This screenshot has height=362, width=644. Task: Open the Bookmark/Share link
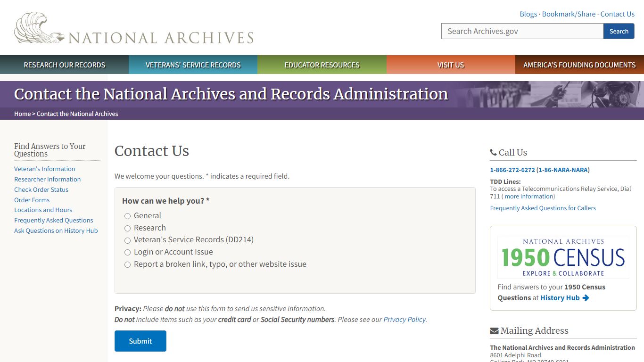pyautogui.click(x=569, y=14)
